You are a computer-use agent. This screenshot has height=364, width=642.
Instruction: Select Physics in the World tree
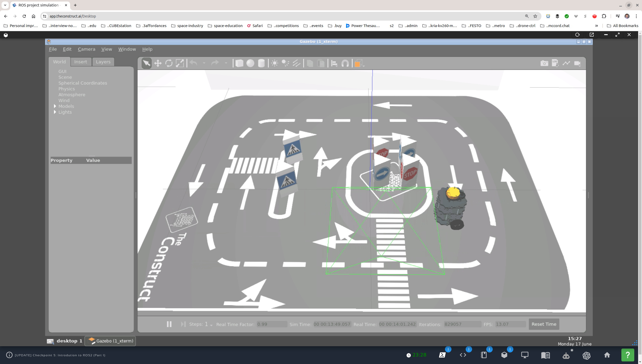click(x=67, y=89)
